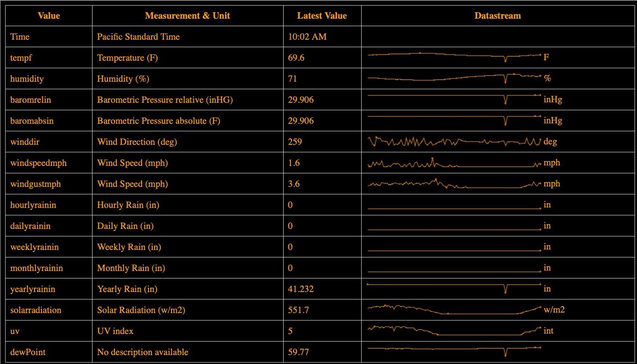Select the humidity row label
This screenshot has width=637, height=364.
(x=27, y=79)
